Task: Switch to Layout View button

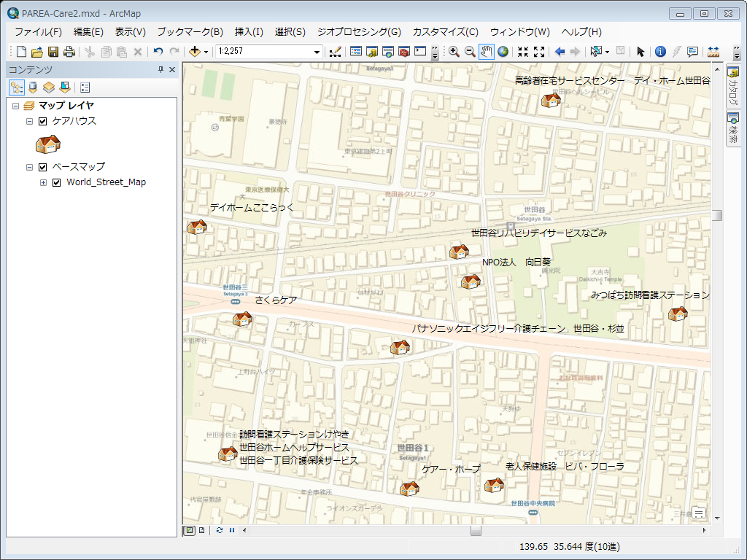Action: (202, 530)
